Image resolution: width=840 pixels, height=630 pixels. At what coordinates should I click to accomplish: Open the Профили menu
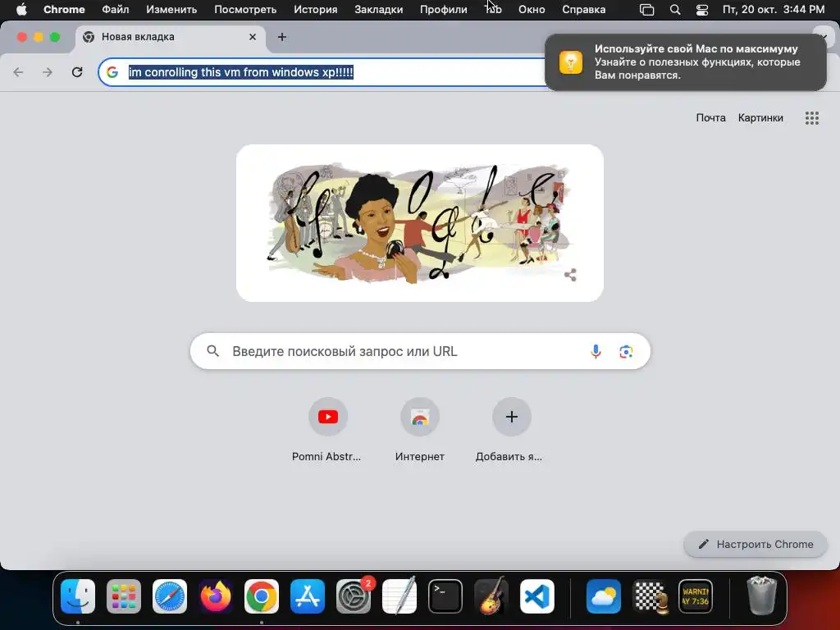tap(444, 10)
